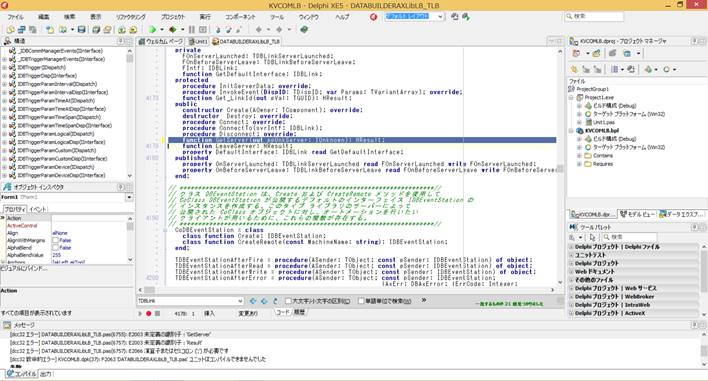This screenshot has width=708, height=381.
Task: Switch to the Output tab in Messages
Action: click(x=46, y=374)
